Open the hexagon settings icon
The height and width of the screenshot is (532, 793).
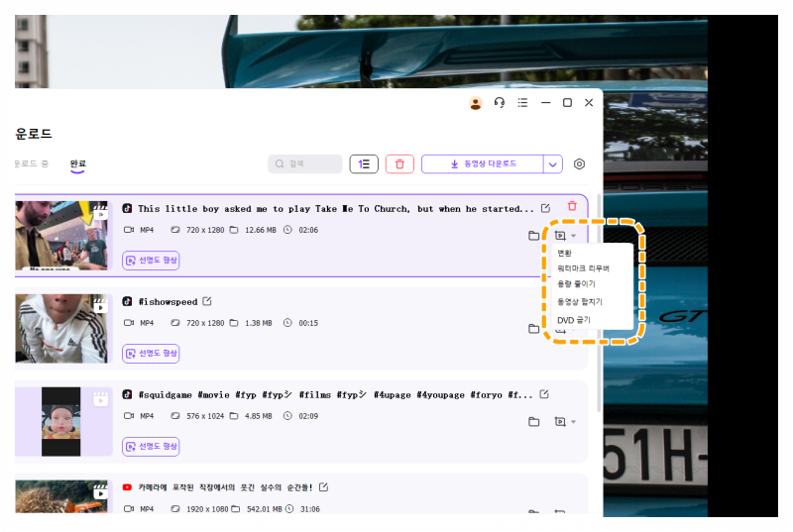[x=579, y=164]
